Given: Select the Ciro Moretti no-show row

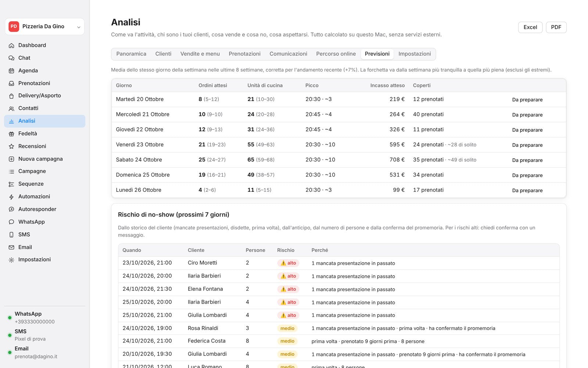Looking at the screenshot, I should coord(338,263).
